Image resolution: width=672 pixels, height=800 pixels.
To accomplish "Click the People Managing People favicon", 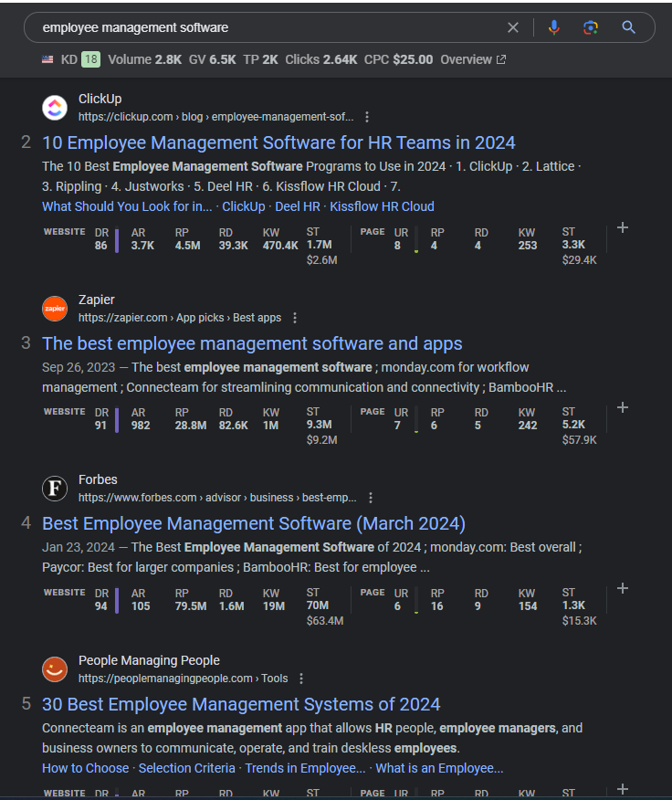I will (55, 669).
